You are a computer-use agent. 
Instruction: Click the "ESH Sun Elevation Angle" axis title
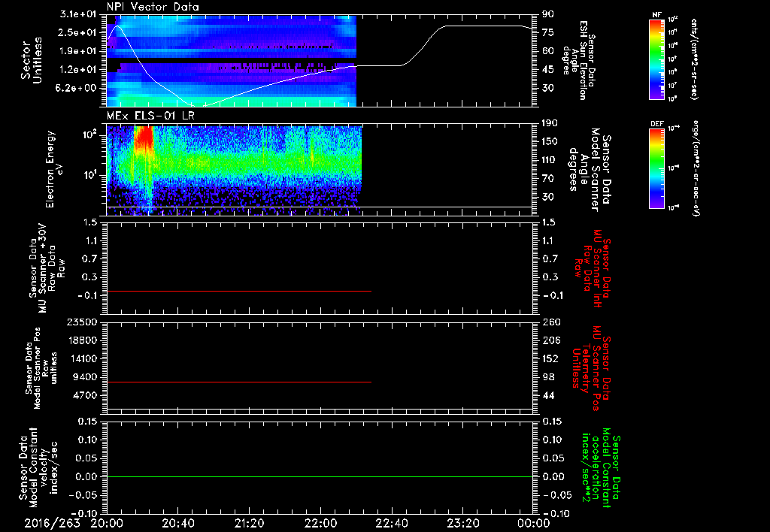(578, 60)
